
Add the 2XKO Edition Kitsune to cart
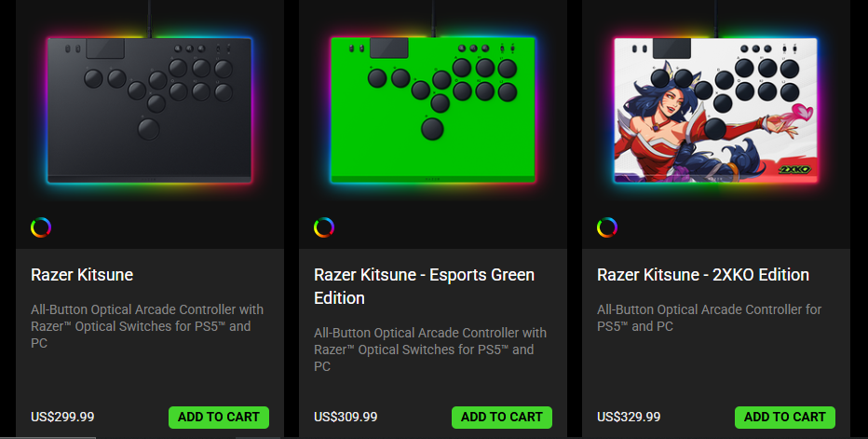785,418
